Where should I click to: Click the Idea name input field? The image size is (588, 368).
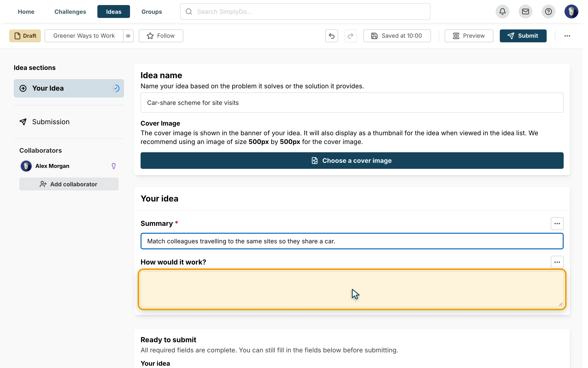pyautogui.click(x=352, y=103)
